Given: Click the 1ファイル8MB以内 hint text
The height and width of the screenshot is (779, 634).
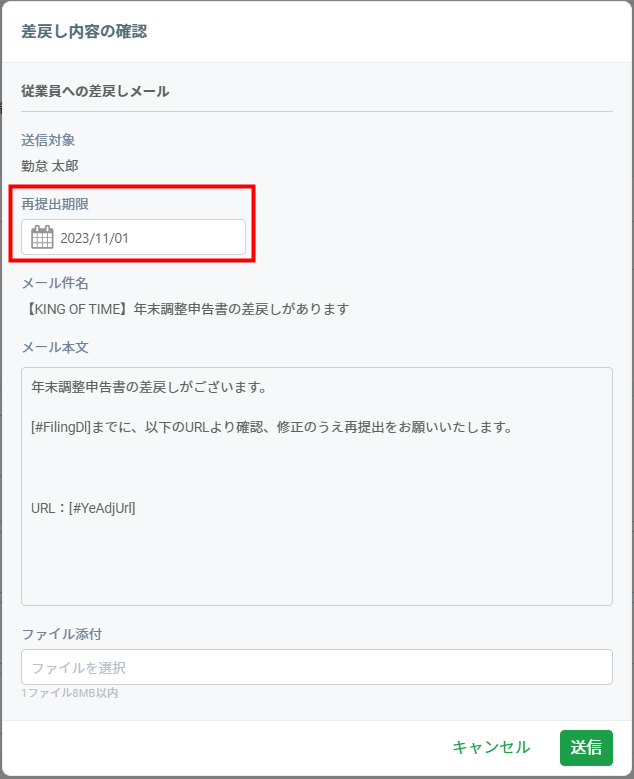Looking at the screenshot, I should (70, 693).
